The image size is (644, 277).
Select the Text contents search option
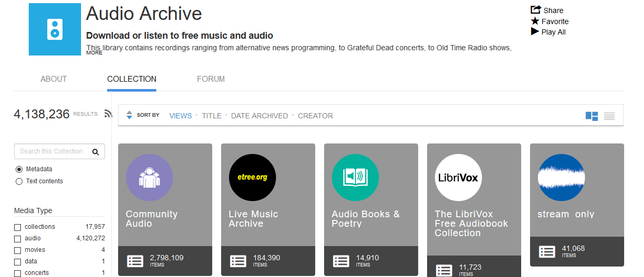tap(19, 181)
